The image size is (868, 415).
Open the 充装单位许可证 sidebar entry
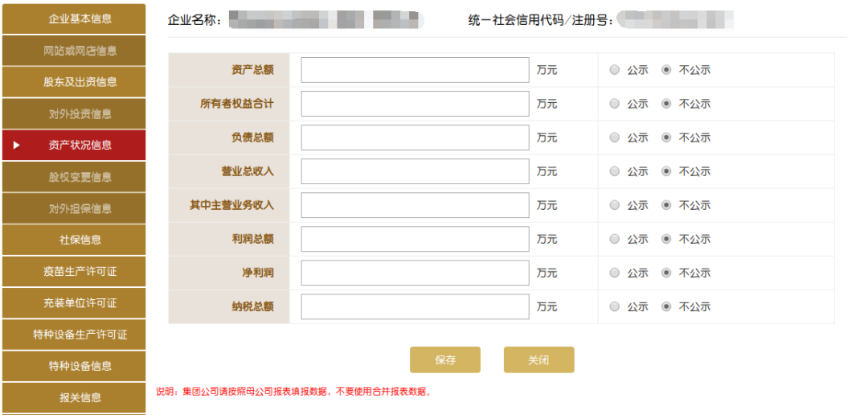74,303
